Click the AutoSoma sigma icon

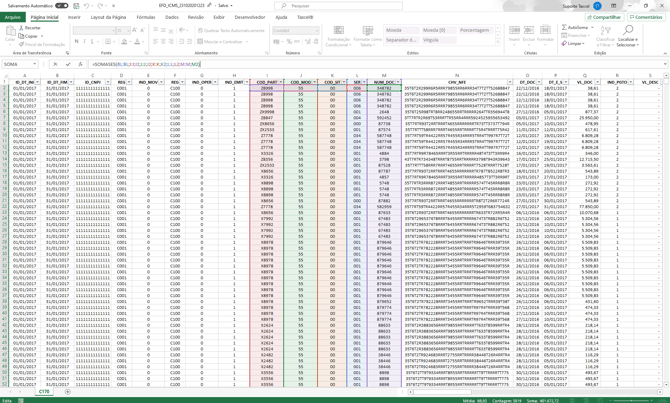pos(562,27)
